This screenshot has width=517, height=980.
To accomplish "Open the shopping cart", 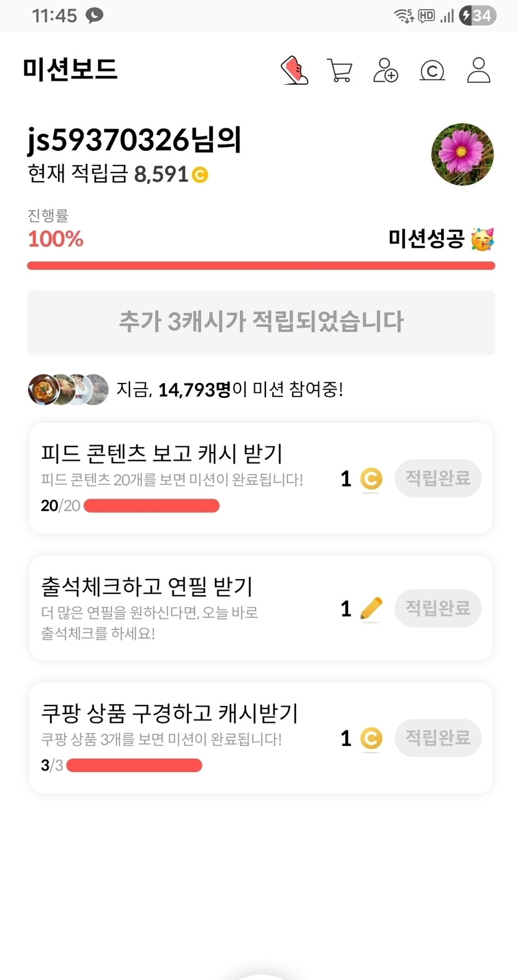I will click(x=339, y=70).
